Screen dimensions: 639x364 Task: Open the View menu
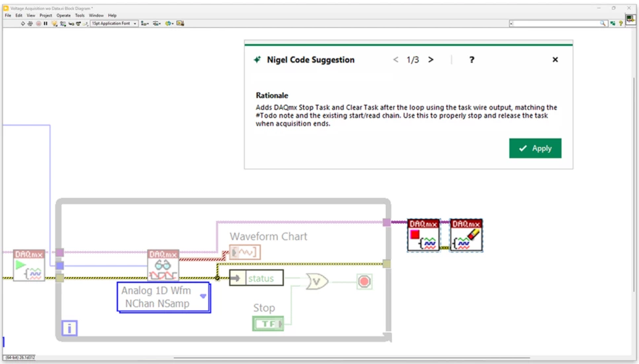pyautogui.click(x=31, y=16)
